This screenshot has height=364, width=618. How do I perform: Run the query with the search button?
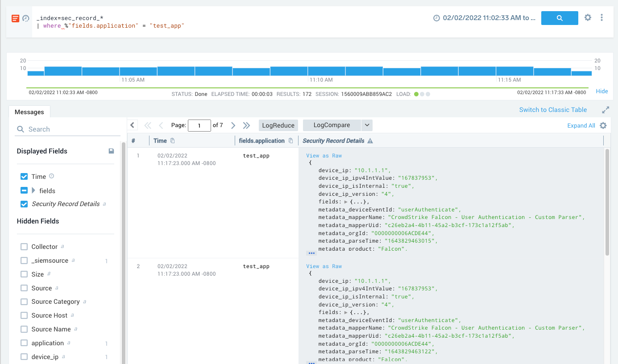pos(560,18)
